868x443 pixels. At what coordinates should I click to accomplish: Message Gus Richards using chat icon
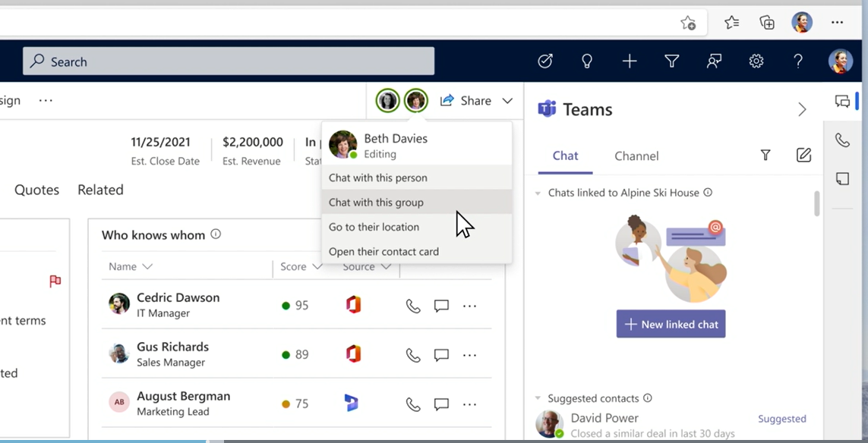(x=441, y=355)
